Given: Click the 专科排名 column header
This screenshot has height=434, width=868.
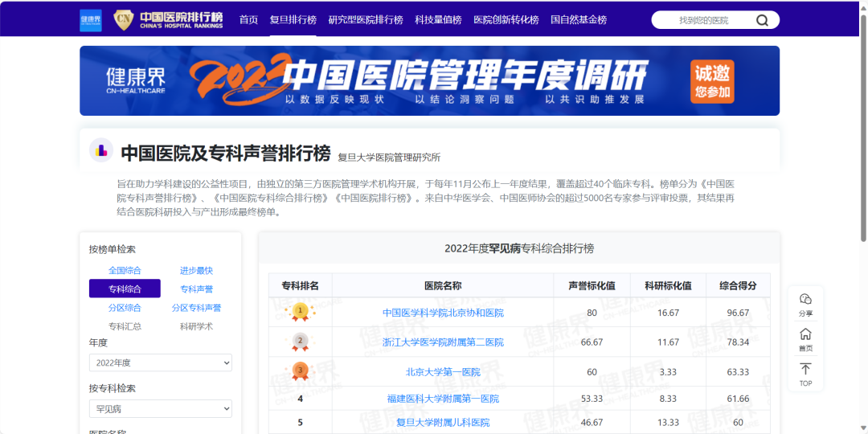Looking at the screenshot, I should point(300,285).
